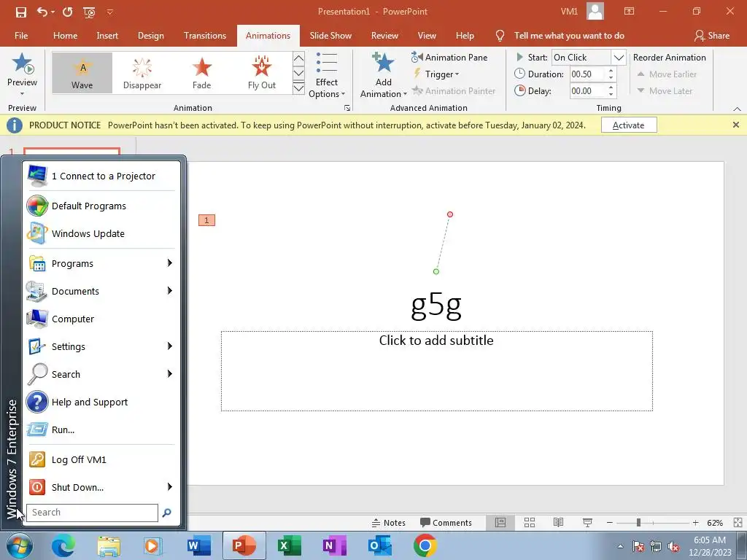Decrease the Delay value with down arrow
747x560 pixels.
tap(611, 94)
